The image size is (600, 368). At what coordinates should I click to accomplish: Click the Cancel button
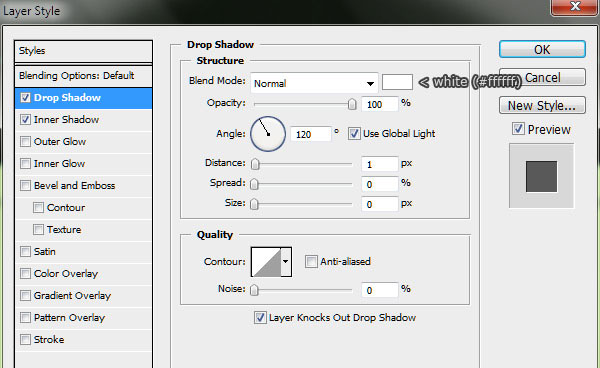pyautogui.click(x=542, y=78)
